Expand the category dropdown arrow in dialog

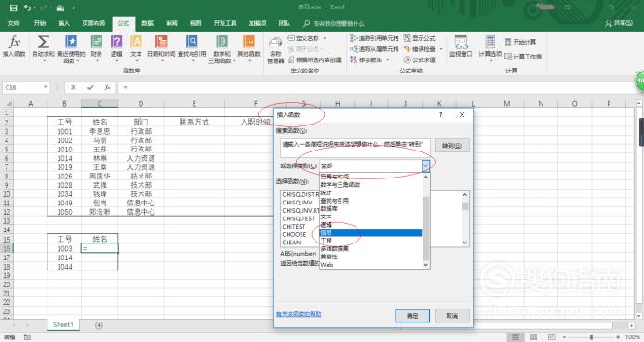[x=425, y=165]
